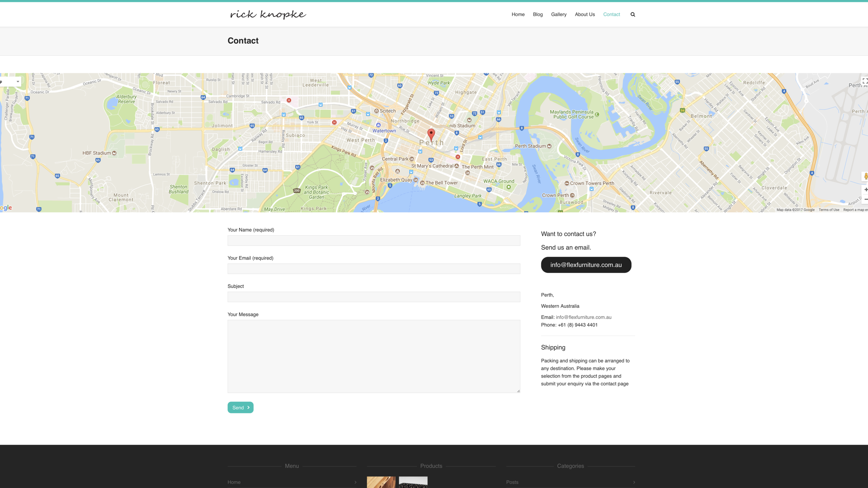Expand the footer Home menu chevron
The image size is (868, 488).
(x=355, y=482)
